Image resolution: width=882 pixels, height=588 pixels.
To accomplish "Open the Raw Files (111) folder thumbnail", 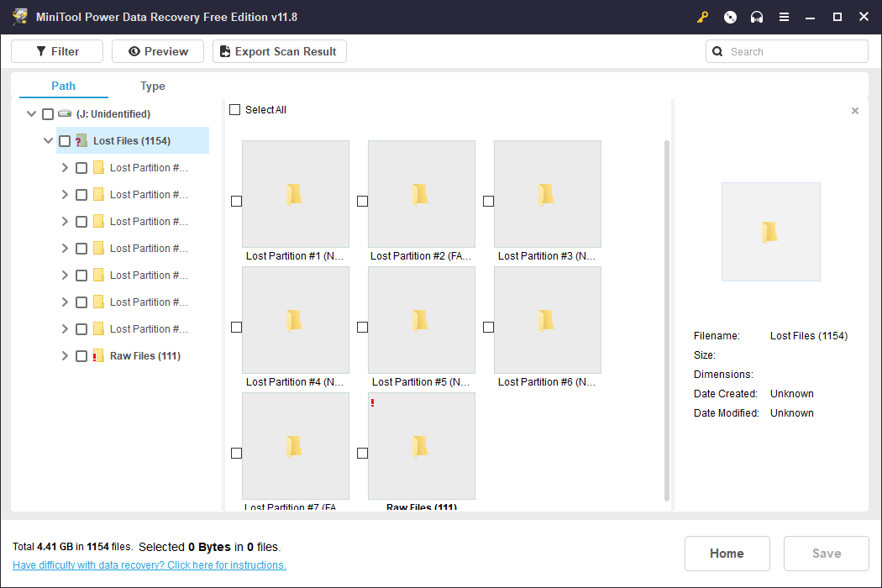I will coord(422,446).
